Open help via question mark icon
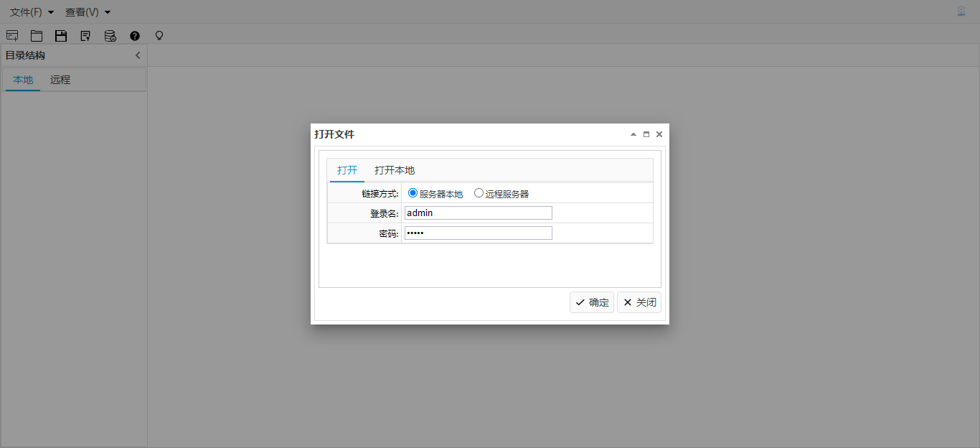 coord(135,35)
